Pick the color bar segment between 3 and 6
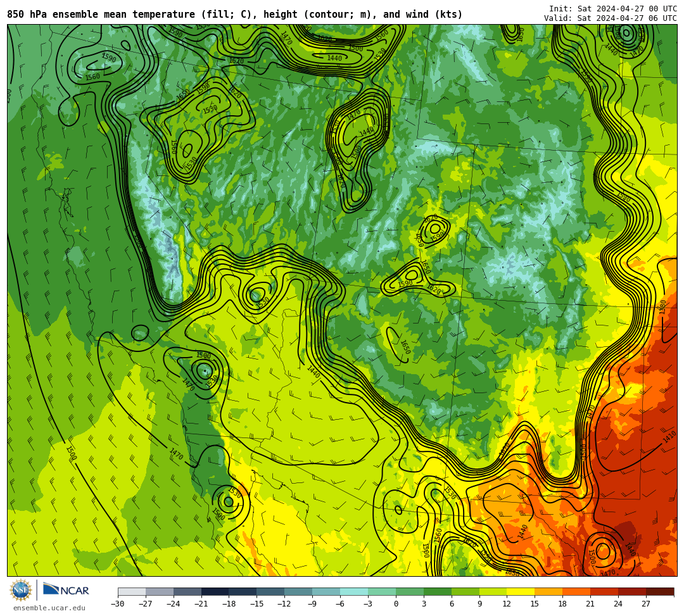The image size is (684, 616). pyautogui.click(x=438, y=591)
